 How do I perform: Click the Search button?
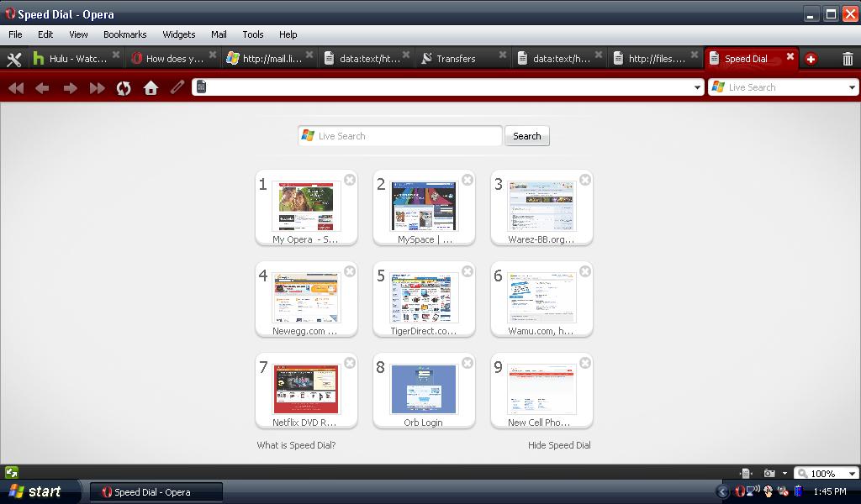tap(527, 136)
